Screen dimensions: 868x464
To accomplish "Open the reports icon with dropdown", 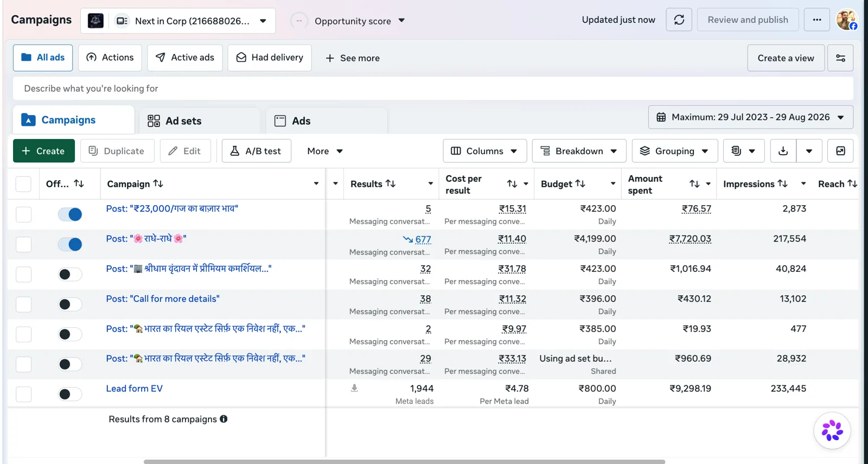I will (x=743, y=151).
